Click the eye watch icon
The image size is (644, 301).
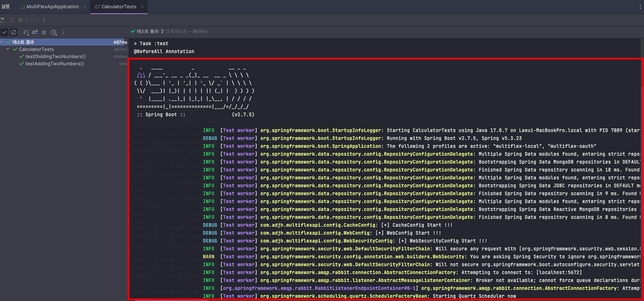(33, 20)
